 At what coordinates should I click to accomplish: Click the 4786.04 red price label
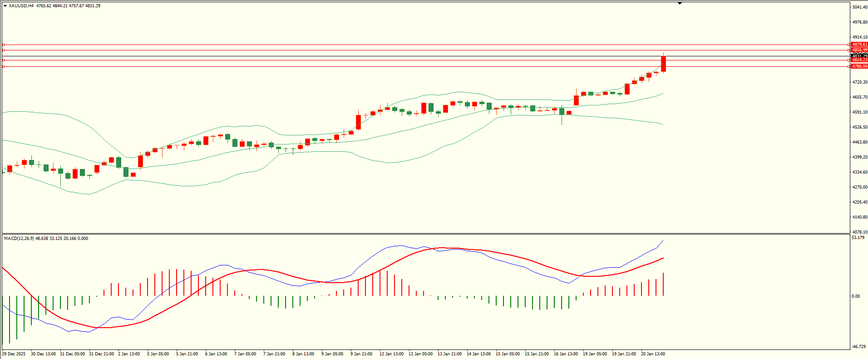(859, 66)
